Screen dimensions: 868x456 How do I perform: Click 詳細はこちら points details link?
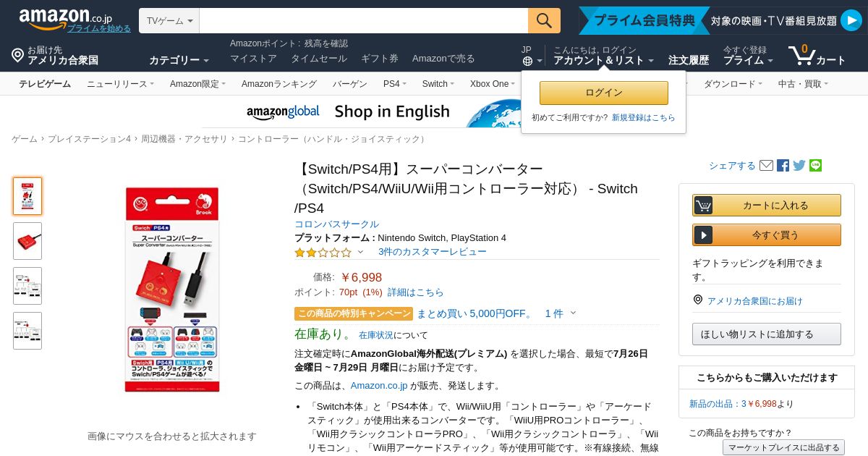tap(416, 292)
